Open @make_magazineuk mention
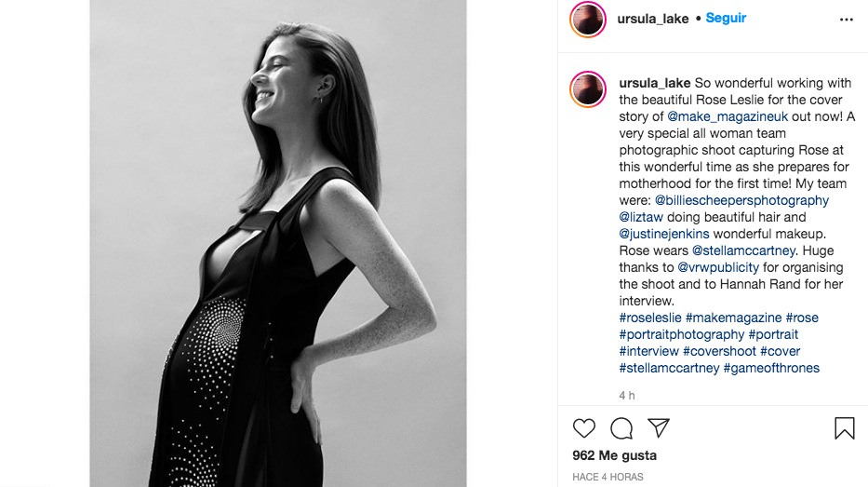This screenshot has height=487, width=868. [x=728, y=116]
